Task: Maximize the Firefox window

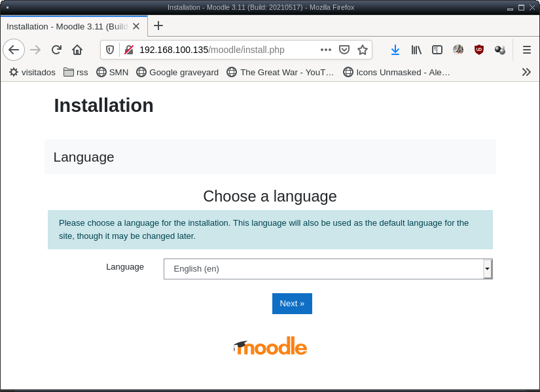Action: click(x=521, y=8)
